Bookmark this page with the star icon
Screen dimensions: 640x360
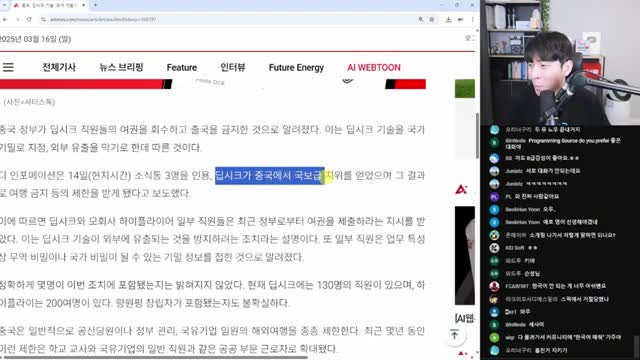tap(432, 19)
